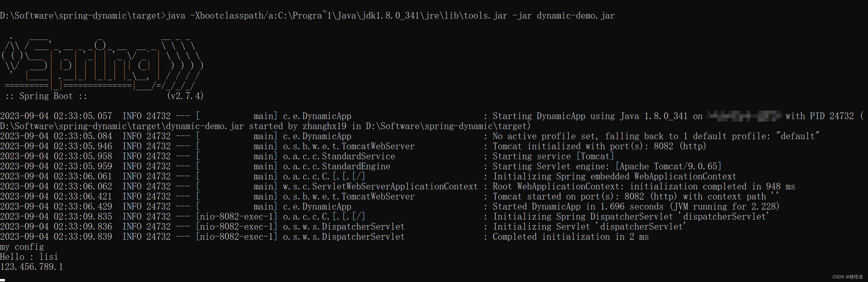Click the 'Hello : lisi' output line

[x=29, y=257]
